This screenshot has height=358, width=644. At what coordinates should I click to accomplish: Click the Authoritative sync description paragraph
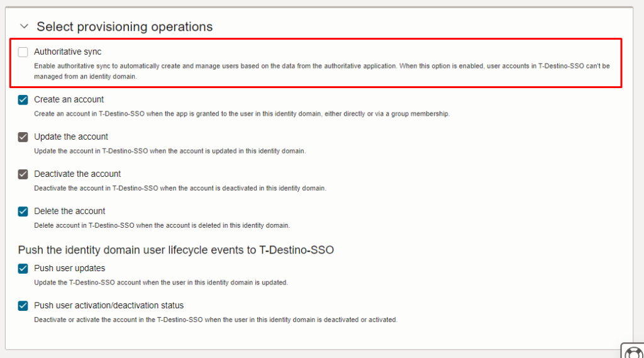322,71
